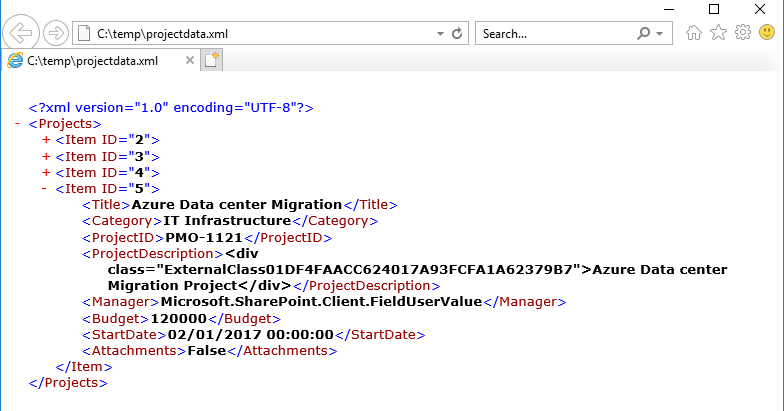Viewport: 784px width, 411px height.
Task: Click the ExternalClass01DF4FAACC... class string
Action: tap(368, 270)
